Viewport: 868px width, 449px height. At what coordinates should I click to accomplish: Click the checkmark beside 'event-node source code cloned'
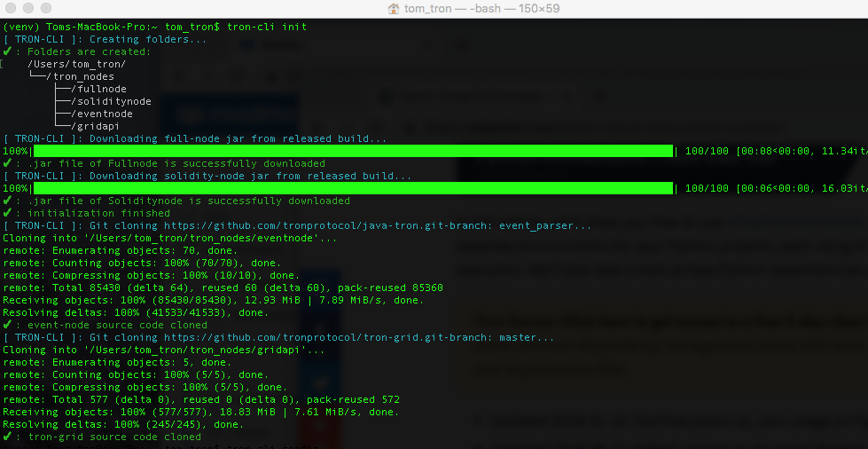click(x=7, y=325)
